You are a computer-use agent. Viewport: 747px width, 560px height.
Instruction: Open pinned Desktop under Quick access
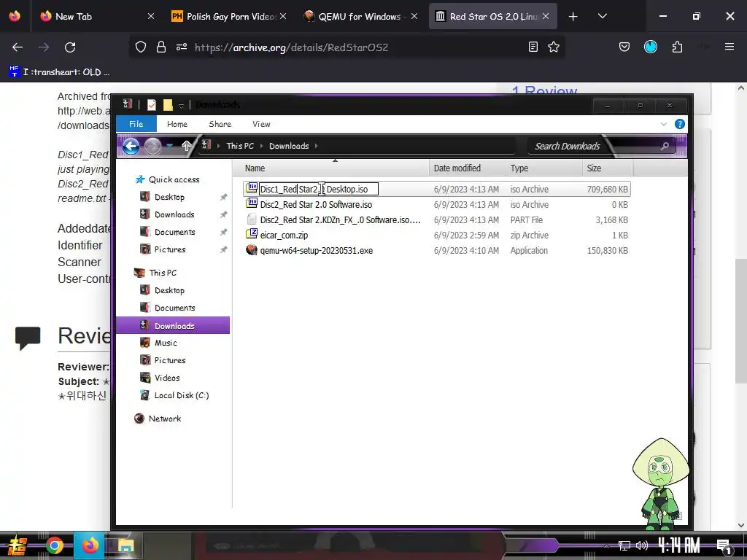pyautogui.click(x=169, y=197)
